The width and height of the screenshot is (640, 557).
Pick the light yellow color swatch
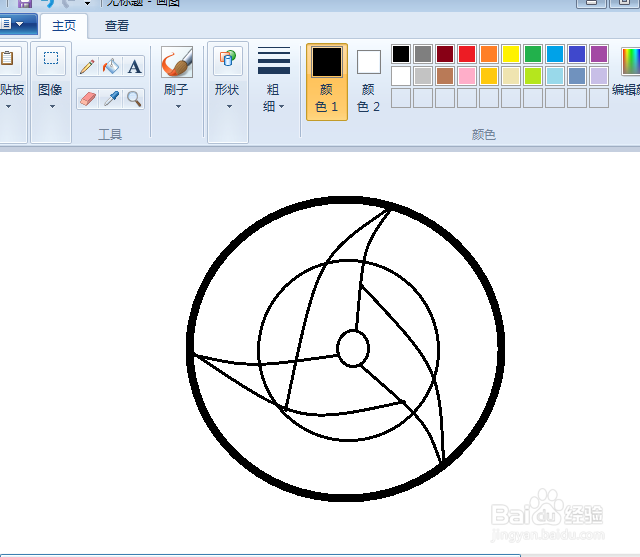tap(511, 76)
